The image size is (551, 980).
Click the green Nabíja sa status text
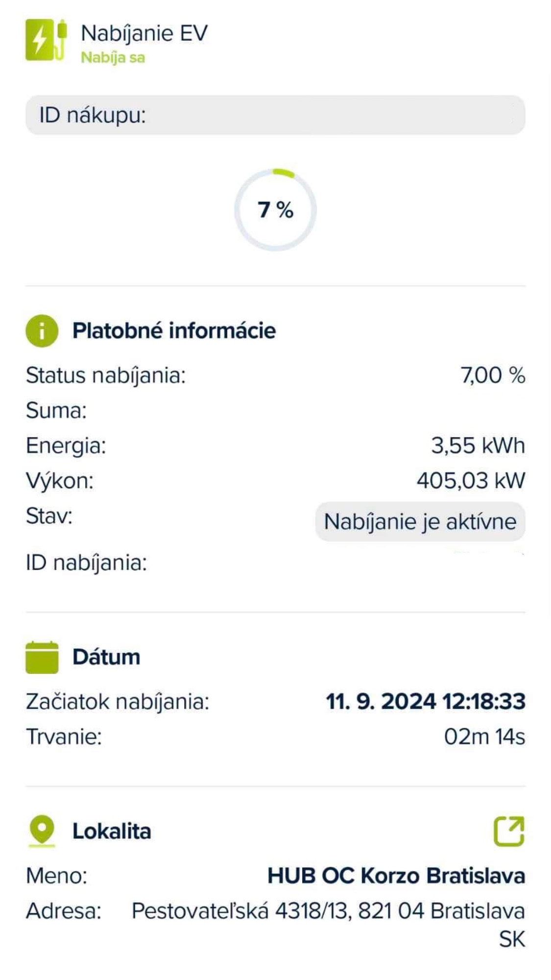(113, 58)
